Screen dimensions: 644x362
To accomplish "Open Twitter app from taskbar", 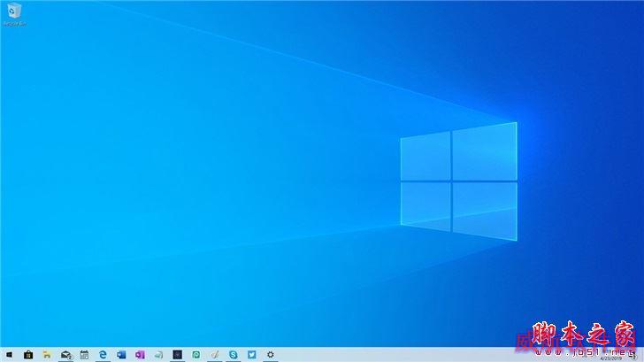I will click(x=252, y=355).
